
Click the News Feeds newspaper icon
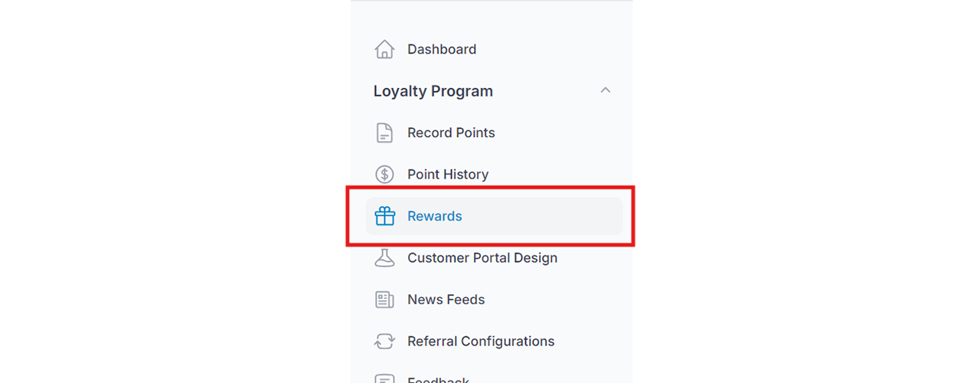384,300
